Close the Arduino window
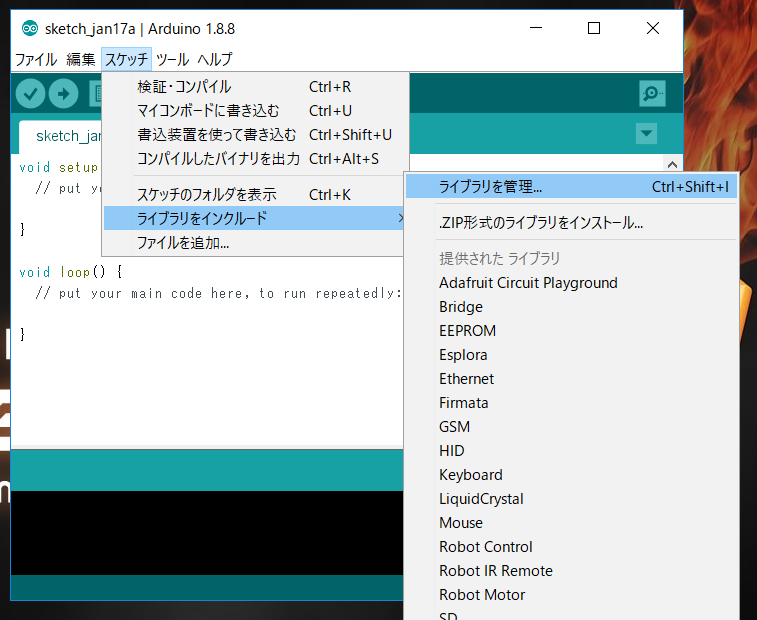 click(x=653, y=28)
